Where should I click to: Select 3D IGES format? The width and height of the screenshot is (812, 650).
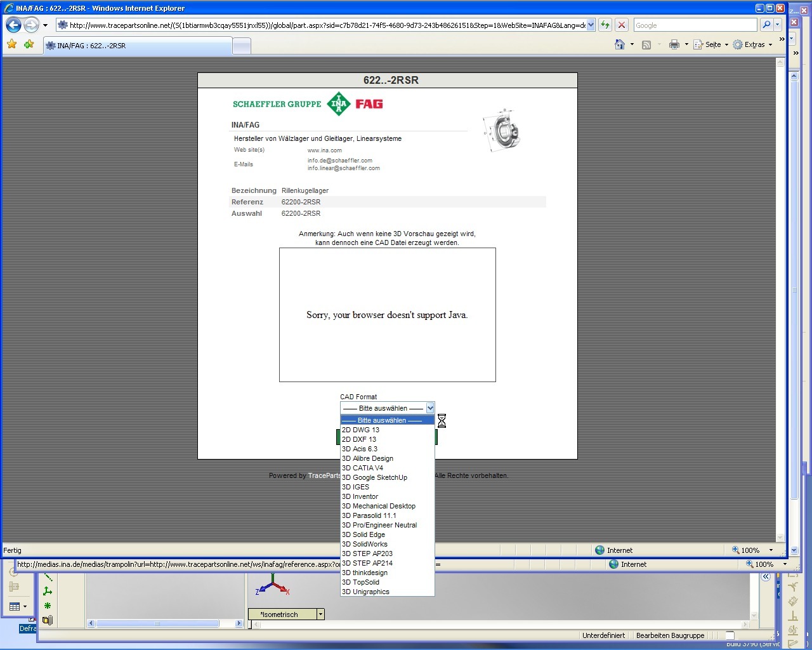pos(388,487)
